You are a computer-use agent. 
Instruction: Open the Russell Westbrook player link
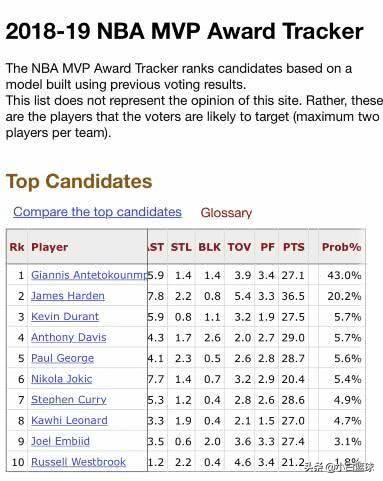pyautogui.click(x=78, y=462)
